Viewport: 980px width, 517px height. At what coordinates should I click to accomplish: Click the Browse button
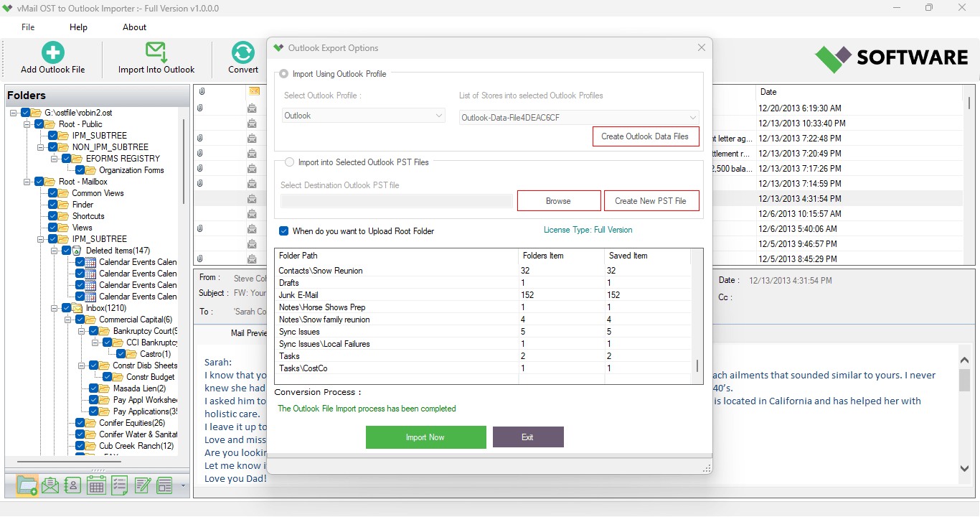[x=559, y=201]
